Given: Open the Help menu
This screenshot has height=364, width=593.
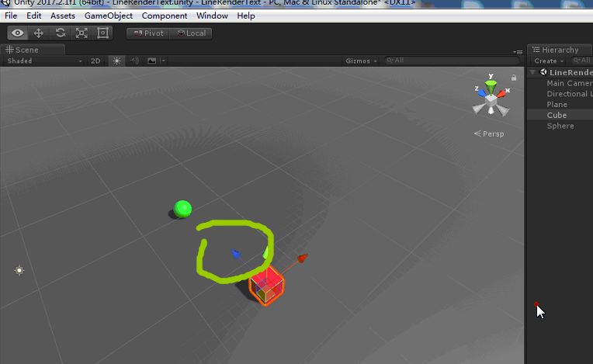Looking at the screenshot, I should pyautogui.click(x=246, y=16).
